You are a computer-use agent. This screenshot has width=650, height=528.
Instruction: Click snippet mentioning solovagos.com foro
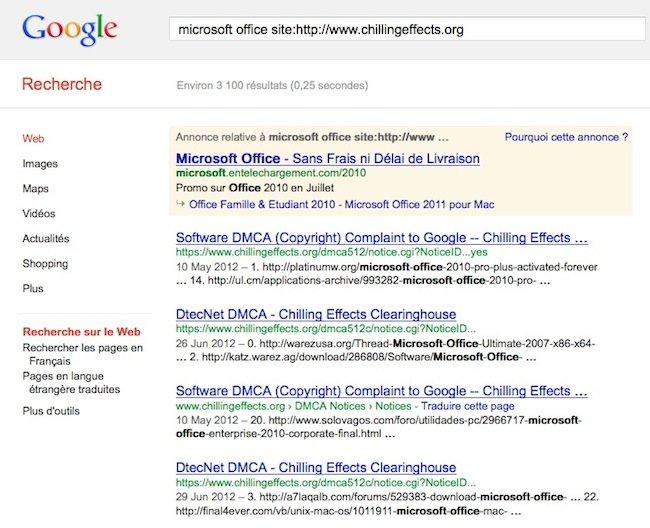click(x=379, y=427)
